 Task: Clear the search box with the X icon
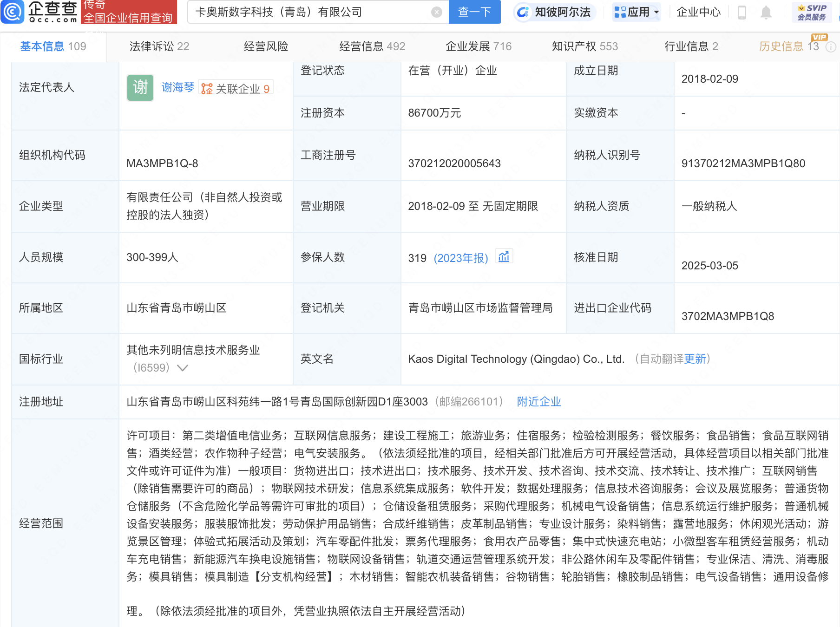(x=436, y=12)
